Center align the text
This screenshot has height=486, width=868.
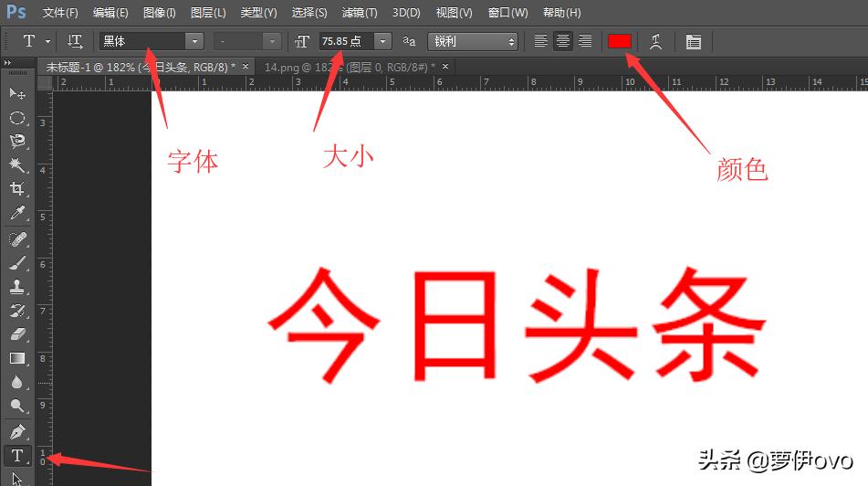[563, 41]
